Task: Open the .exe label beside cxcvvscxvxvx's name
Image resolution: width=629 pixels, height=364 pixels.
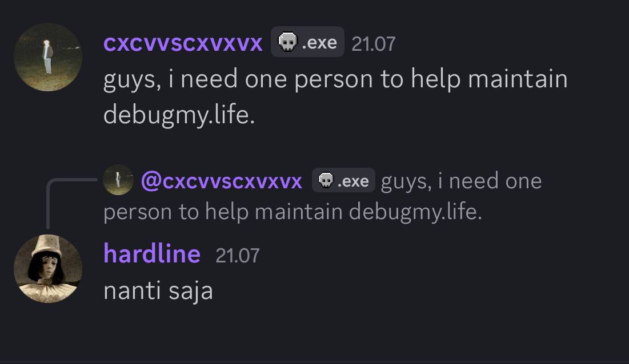Action: tap(320, 42)
